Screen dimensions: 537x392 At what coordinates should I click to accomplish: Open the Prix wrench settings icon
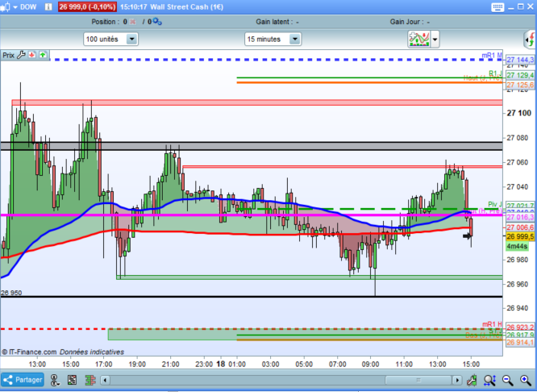click(x=21, y=55)
